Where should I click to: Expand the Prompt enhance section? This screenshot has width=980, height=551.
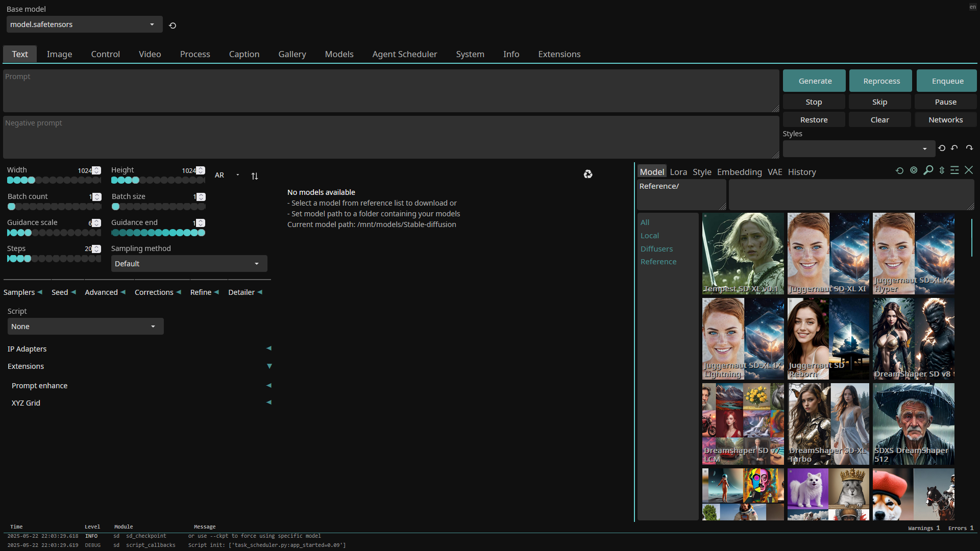tap(269, 386)
